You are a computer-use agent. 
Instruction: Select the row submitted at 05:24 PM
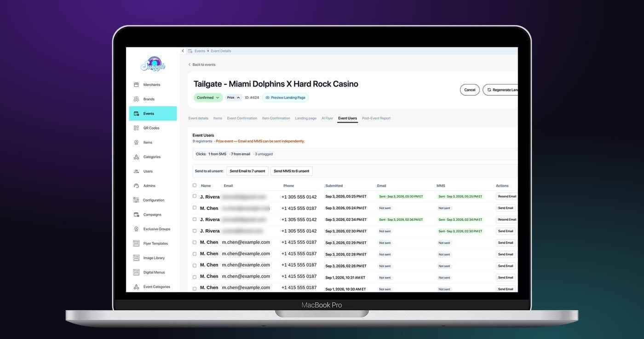(195, 208)
